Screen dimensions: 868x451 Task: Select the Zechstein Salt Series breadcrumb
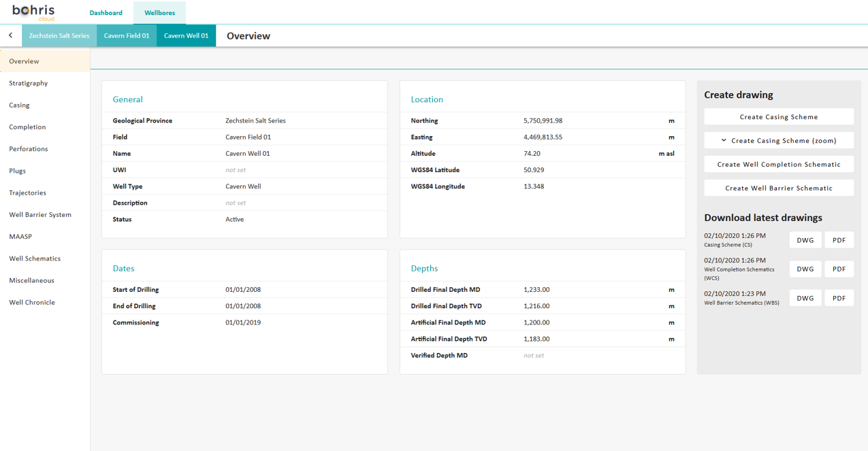(x=59, y=35)
